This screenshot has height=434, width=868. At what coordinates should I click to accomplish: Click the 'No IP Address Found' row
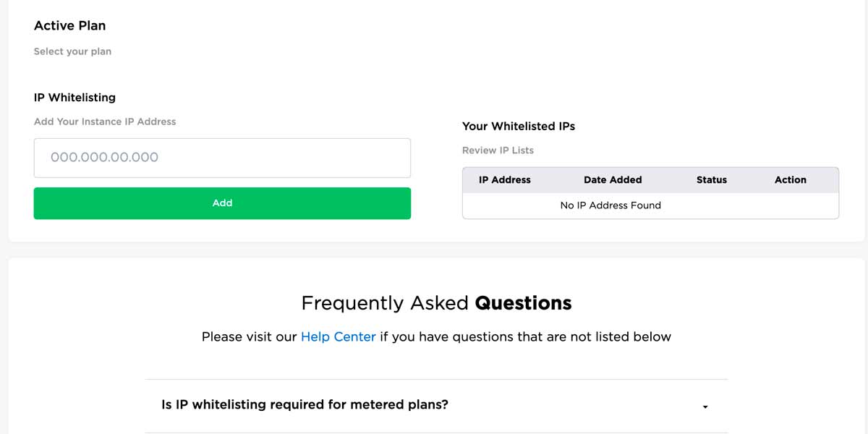coord(610,205)
